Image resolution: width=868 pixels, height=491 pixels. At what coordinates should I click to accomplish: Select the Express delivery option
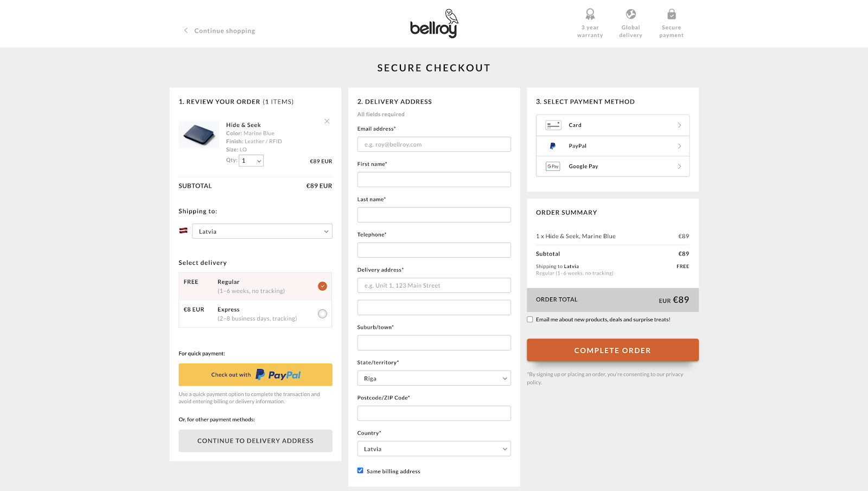(x=322, y=313)
